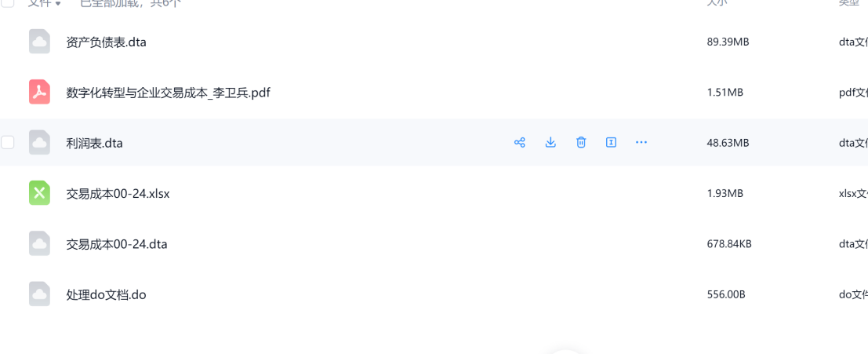Click the 大小 size column header
Viewport: 868px width, 354px height.
point(717,3)
